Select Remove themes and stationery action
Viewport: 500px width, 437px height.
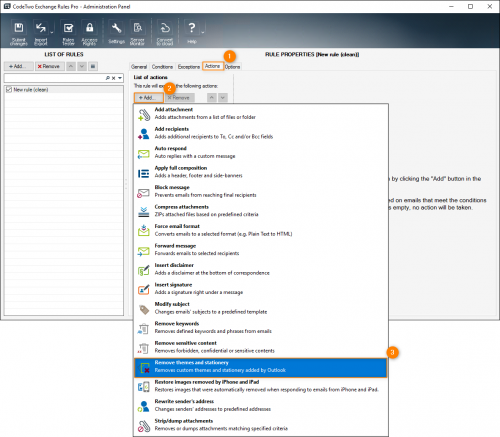[261, 368]
